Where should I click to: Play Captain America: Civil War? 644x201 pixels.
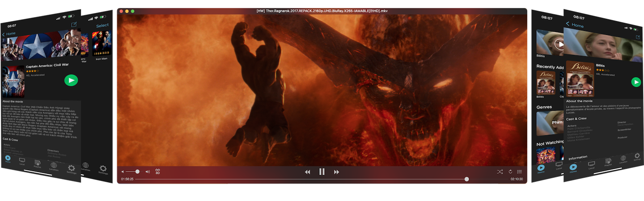point(71,80)
